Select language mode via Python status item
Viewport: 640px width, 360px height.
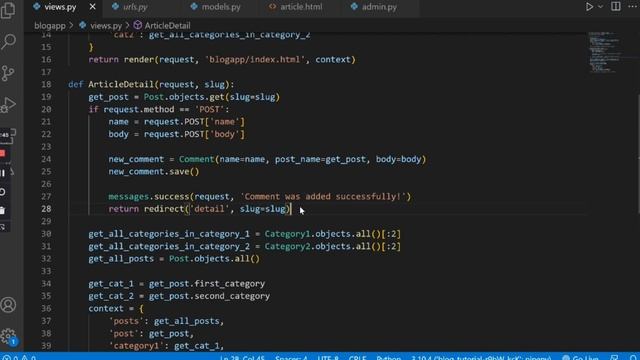pyautogui.click(x=389, y=357)
